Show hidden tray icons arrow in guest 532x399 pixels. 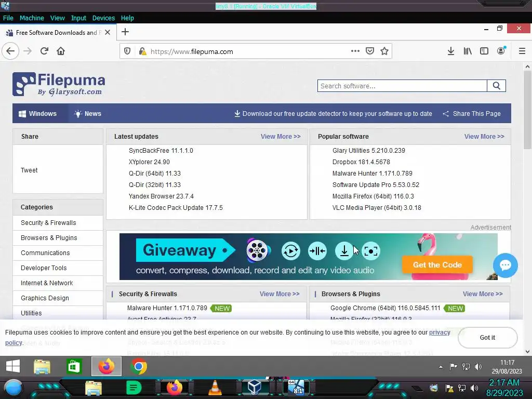[441, 367]
